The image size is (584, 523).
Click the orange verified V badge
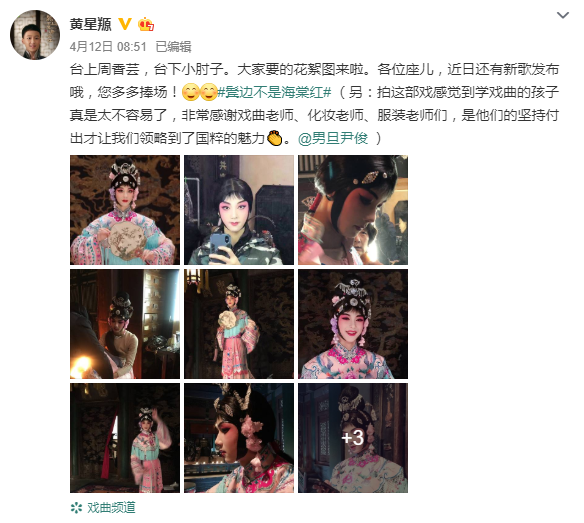click(x=125, y=24)
